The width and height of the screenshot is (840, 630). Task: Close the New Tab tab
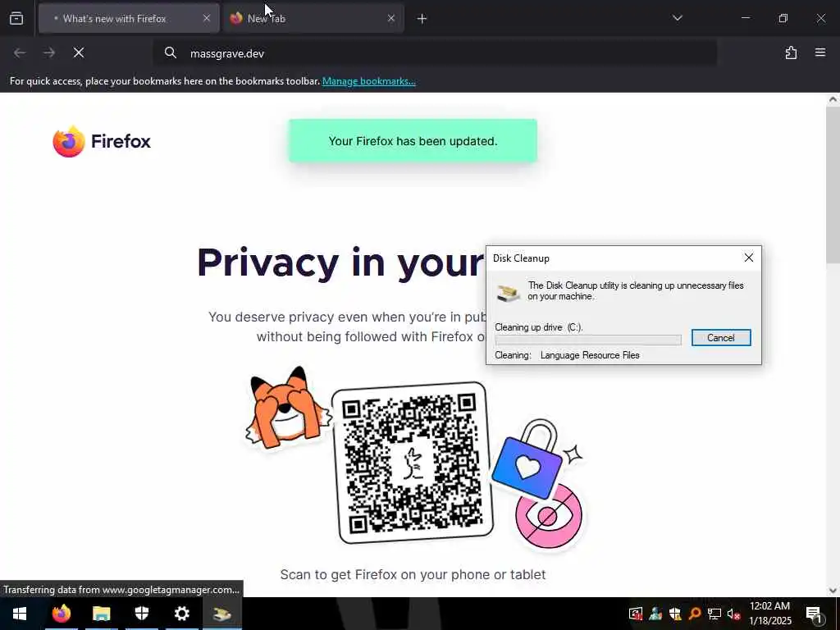(x=391, y=19)
